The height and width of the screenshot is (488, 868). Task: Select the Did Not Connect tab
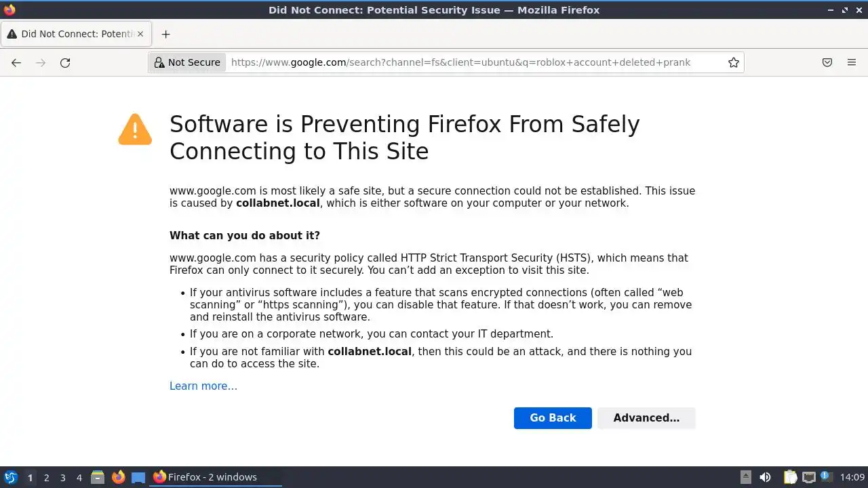[76, 34]
